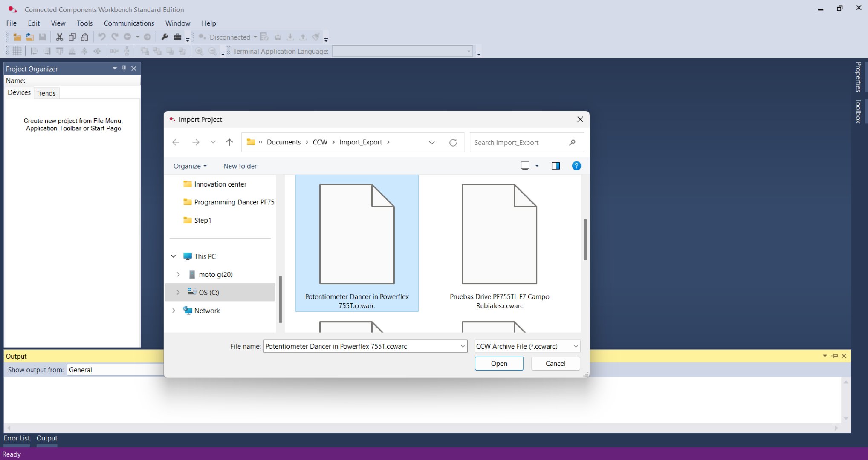Expand the OS (C:) tree node
The width and height of the screenshot is (868, 460).
(178, 293)
